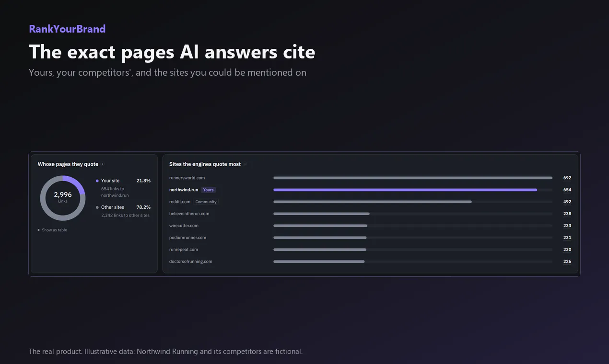Click the "Yours" badge next to northwind.run
The width and height of the screenshot is (609, 364).
pos(209,190)
